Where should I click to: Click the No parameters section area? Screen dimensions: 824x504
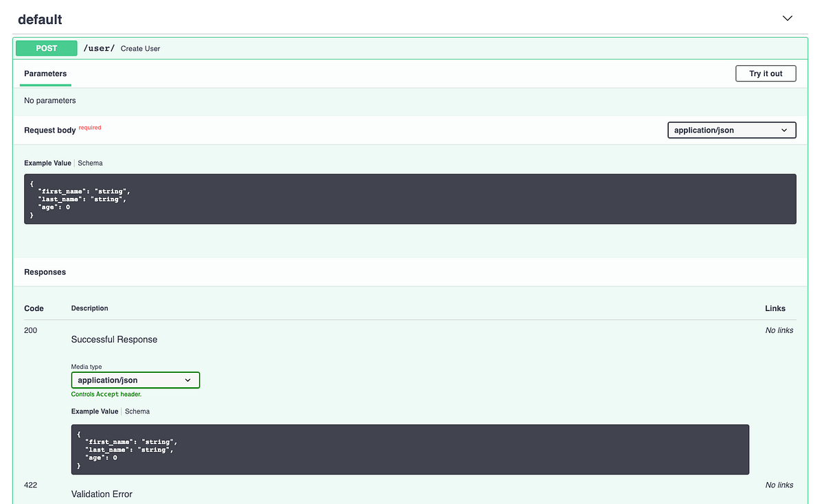[x=49, y=100]
